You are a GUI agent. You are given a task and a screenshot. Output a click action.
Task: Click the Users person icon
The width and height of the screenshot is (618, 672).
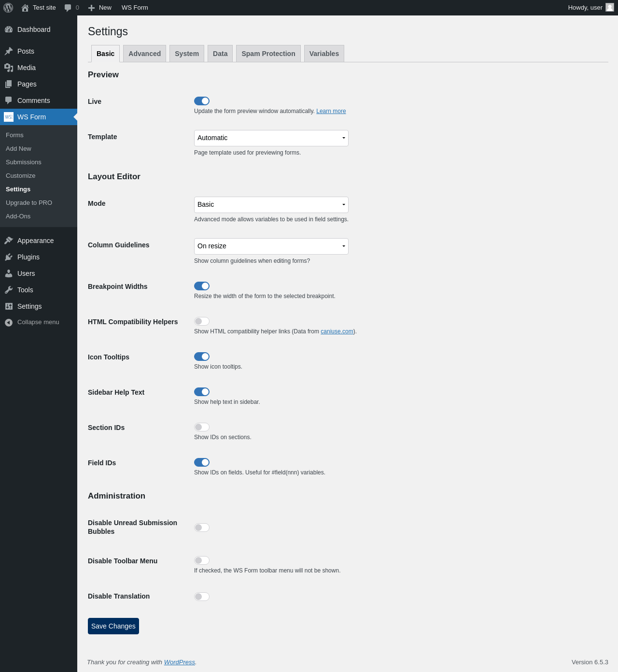coord(9,273)
